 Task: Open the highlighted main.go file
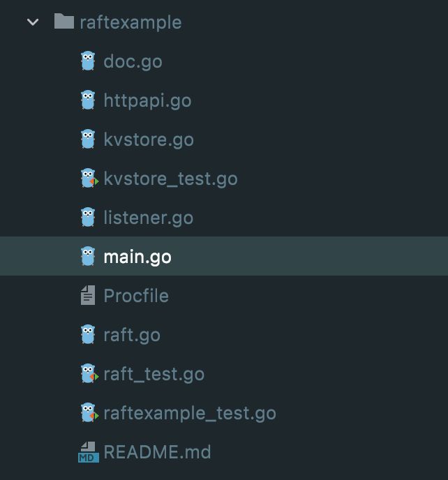(x=137, y=257)
